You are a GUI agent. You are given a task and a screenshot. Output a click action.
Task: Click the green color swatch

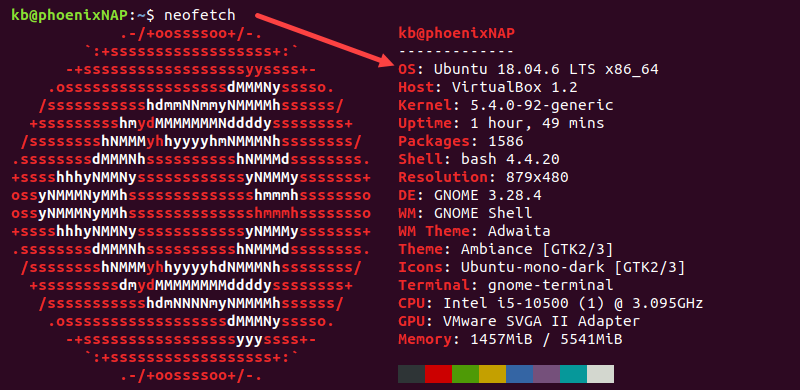click(465, 374)
